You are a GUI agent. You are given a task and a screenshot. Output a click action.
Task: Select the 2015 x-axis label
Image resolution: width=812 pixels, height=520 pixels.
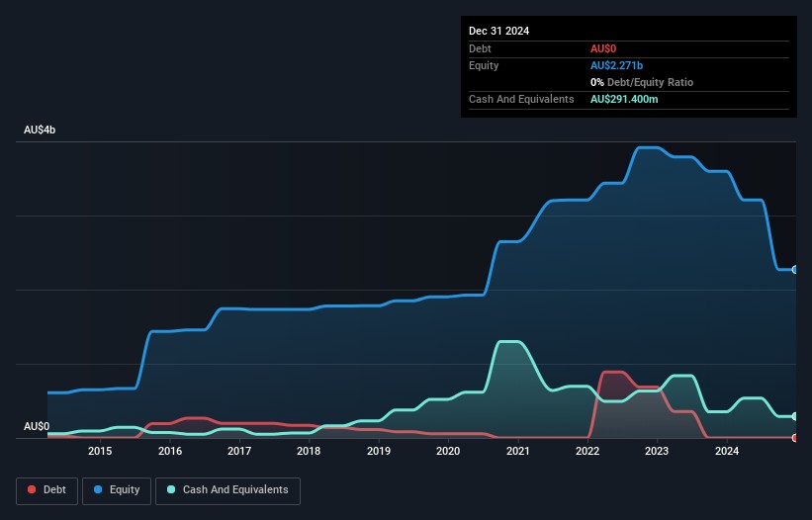tap(100, 452)
